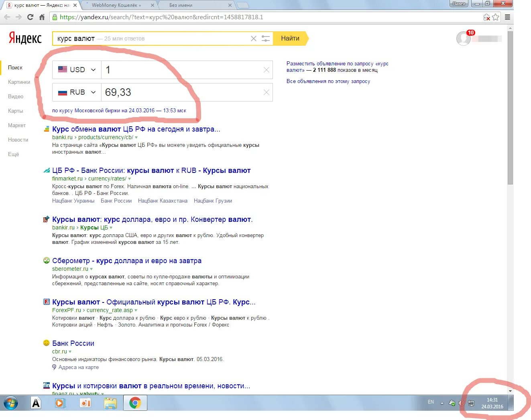Go to browser home icon
Image resolution: width=531 pixels, height=420 pixels.
(42, 17)
